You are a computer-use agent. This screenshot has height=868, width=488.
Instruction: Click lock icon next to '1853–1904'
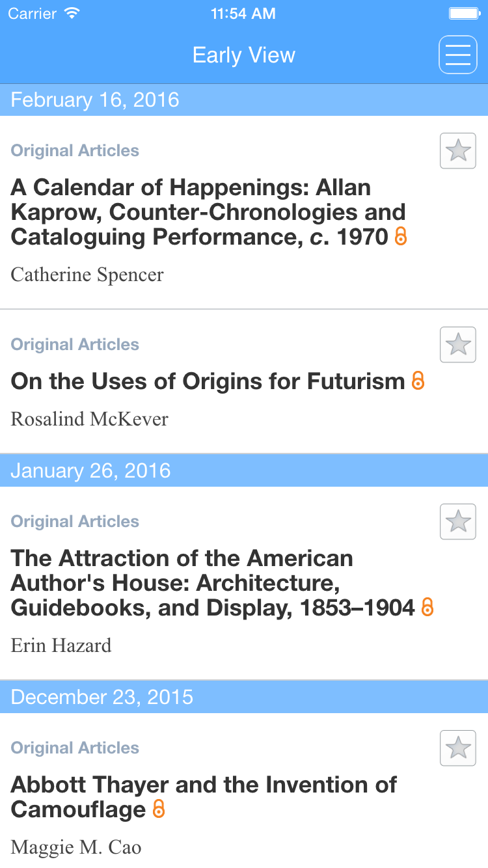(427, 608)
